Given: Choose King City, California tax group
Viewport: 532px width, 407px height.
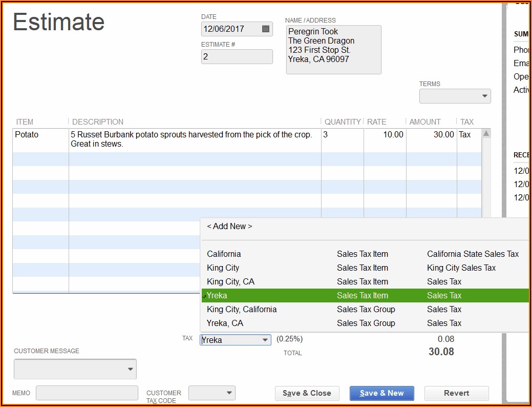Looking at the screenshot, I should click(x=242, y=309).
